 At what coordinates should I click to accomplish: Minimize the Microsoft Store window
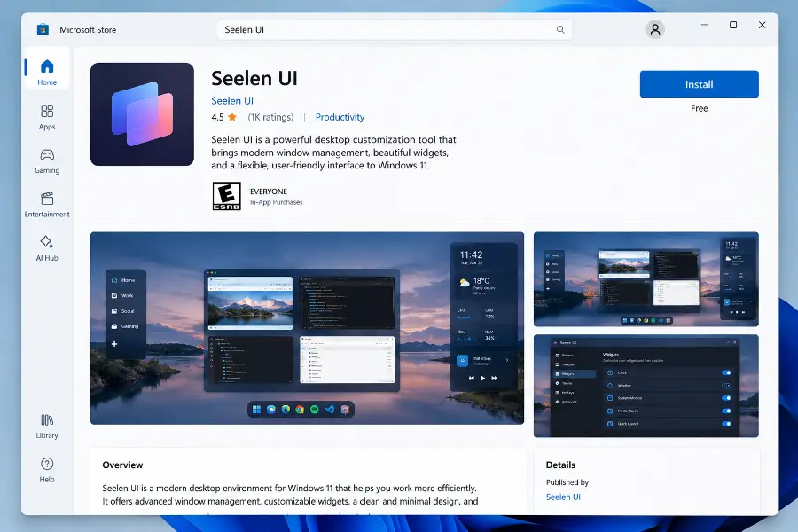click(704, 25)
